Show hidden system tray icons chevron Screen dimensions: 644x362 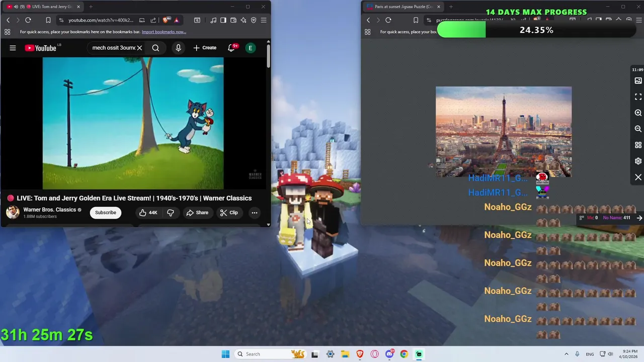[x=566, y=354]
